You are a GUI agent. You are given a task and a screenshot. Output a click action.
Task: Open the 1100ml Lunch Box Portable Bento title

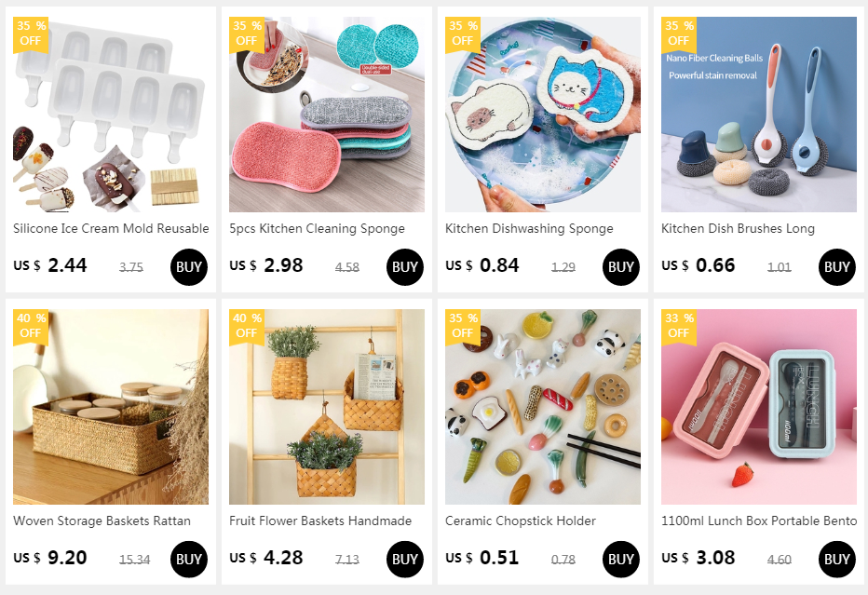tap(759, 521)
